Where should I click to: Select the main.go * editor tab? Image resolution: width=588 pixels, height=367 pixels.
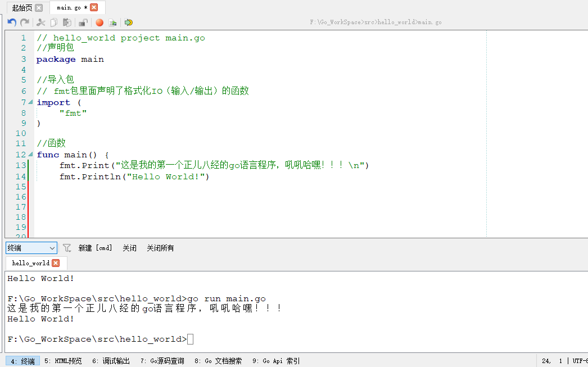(72, 7)
